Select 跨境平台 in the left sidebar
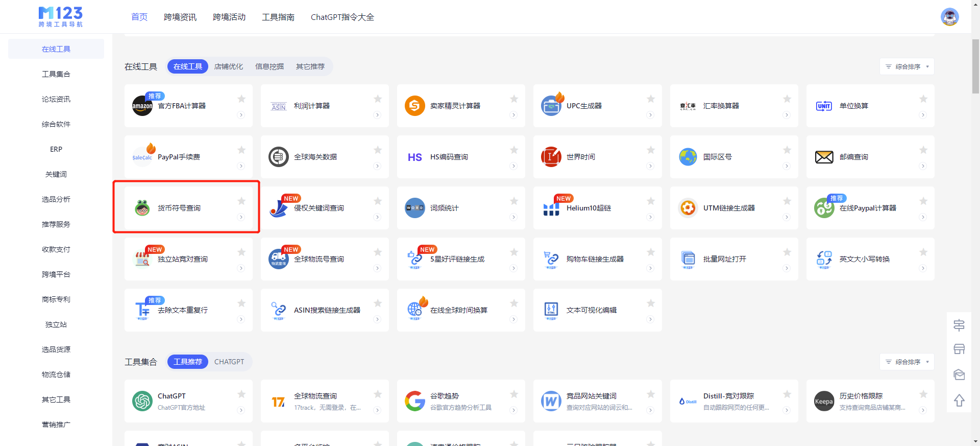The height and width of the screenshot is (446, 980). 56,274
